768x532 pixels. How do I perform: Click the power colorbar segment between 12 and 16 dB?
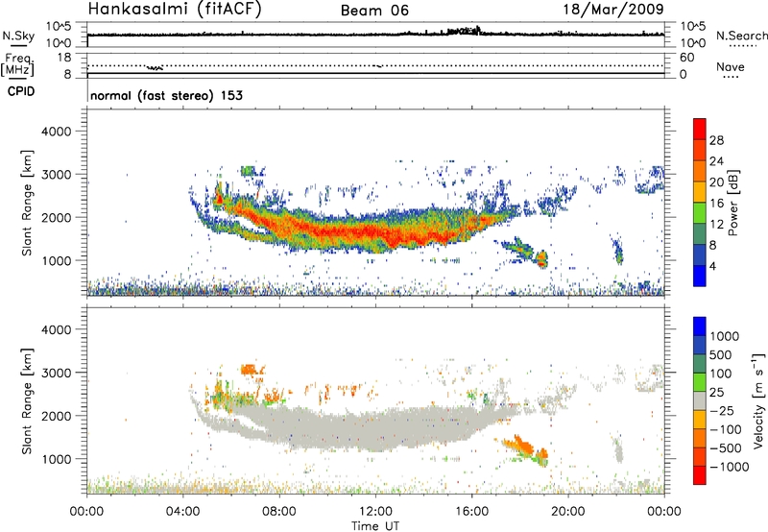tap(700, 213)
